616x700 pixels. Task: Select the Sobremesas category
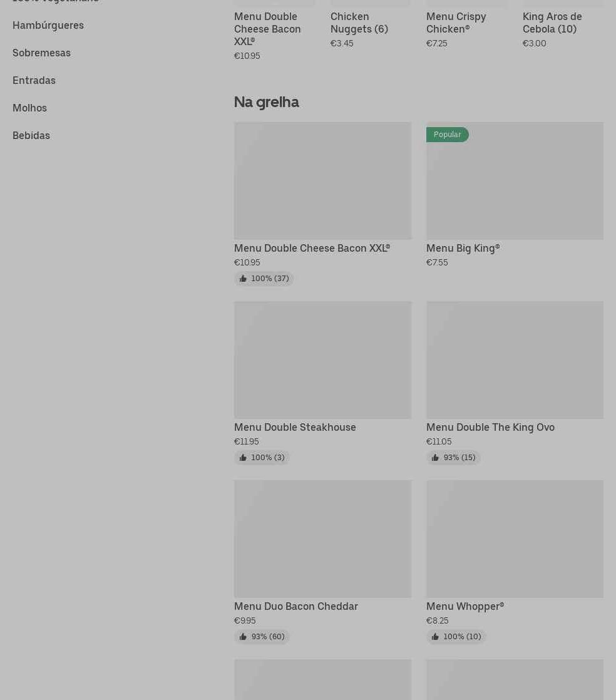tap(41, 53)
